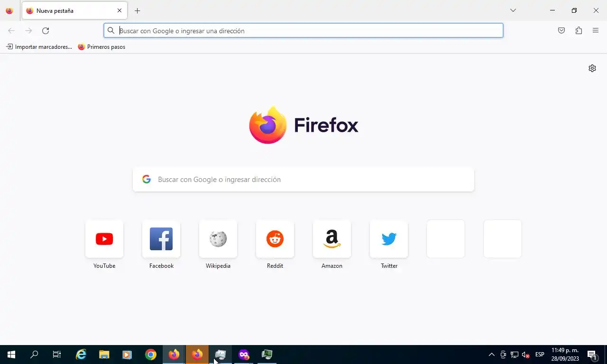Select the Nueva pestaña tab
Image resolution: width=607 pixels, height=364 pixels.
[x=74, y=10]
